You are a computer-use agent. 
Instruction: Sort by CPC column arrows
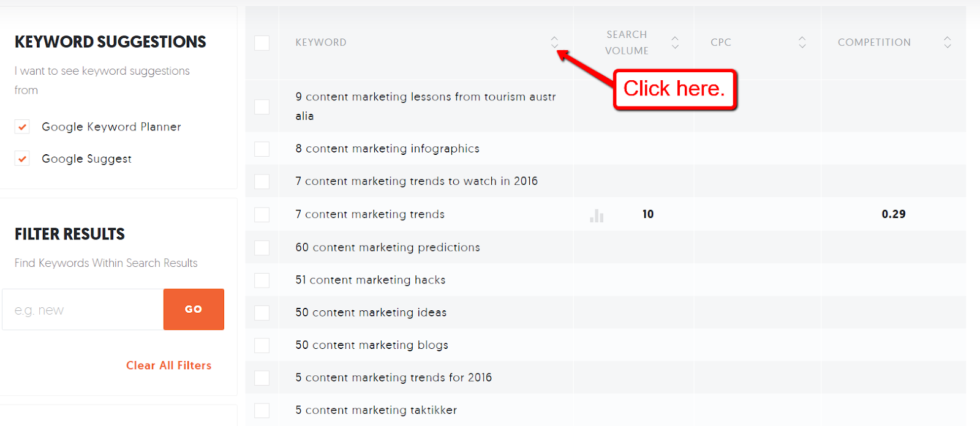[802, 42]
